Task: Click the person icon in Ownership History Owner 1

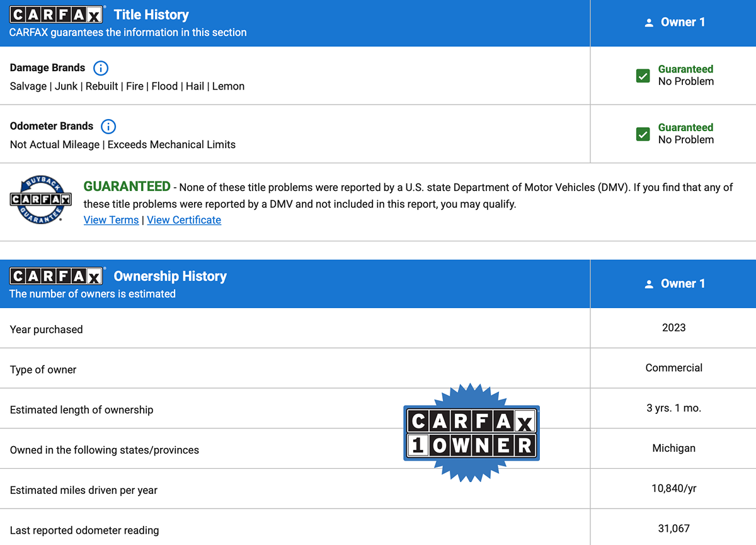Action: coord(649,284)
